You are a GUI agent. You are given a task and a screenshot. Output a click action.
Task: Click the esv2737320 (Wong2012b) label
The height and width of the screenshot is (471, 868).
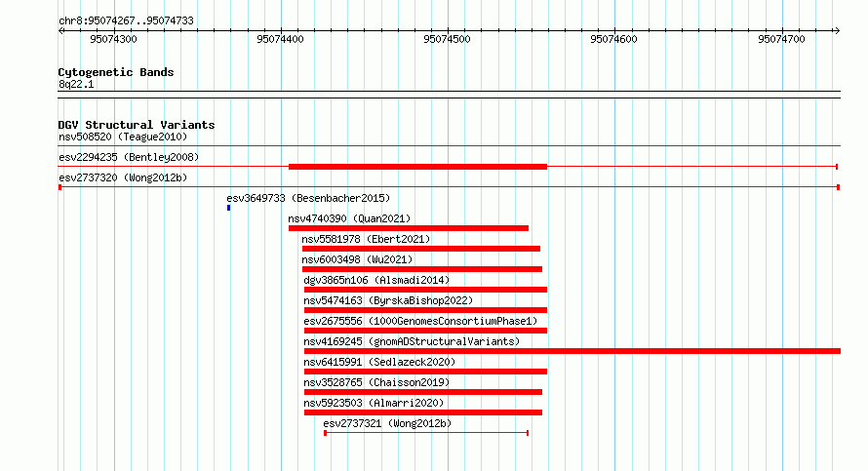pos(123,177)
